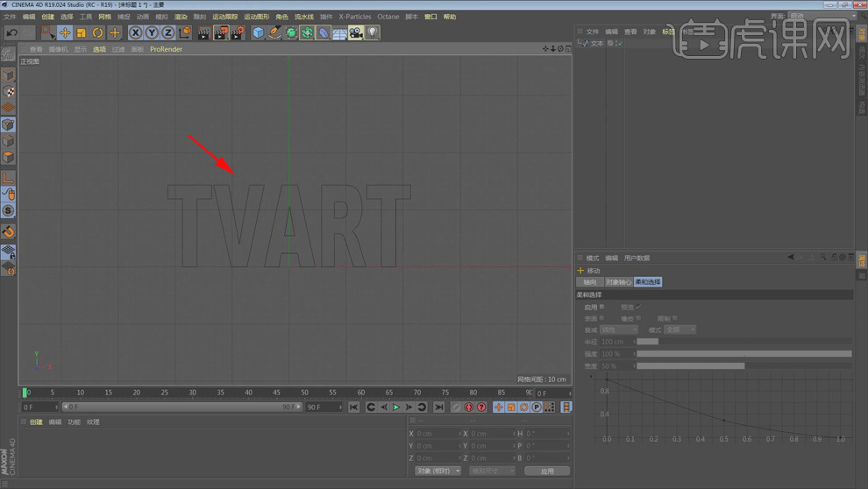This screenshot has width=868, height=489.
Task: Open the 衰减 falloff dropdown
Action: click(x=620, y=330)
